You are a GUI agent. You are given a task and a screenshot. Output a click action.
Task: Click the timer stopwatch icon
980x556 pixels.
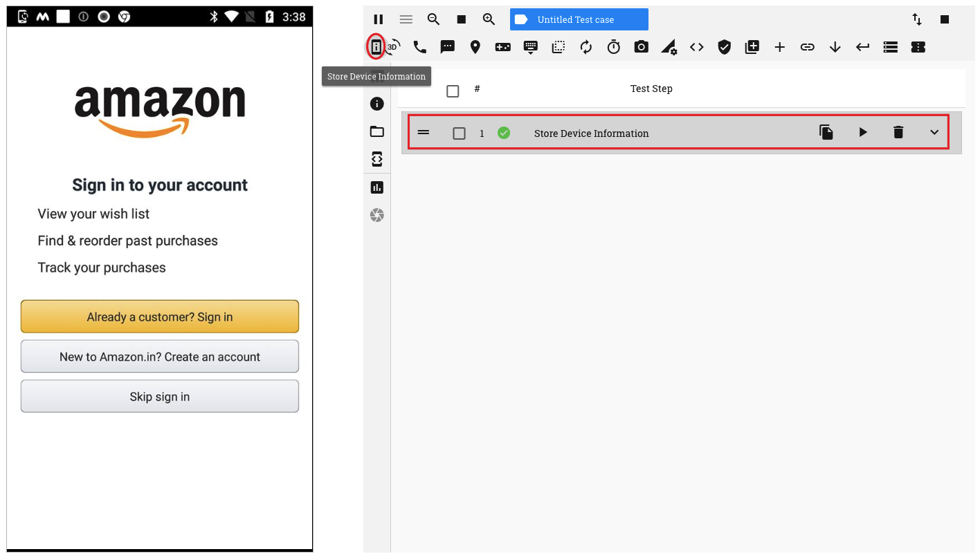point(614,46)
